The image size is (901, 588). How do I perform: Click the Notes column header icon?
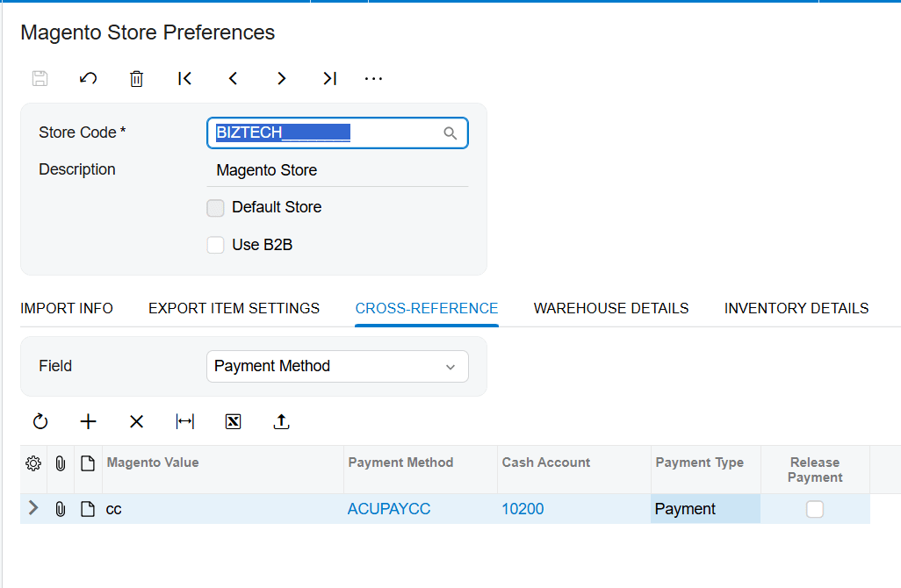[87, 463]
